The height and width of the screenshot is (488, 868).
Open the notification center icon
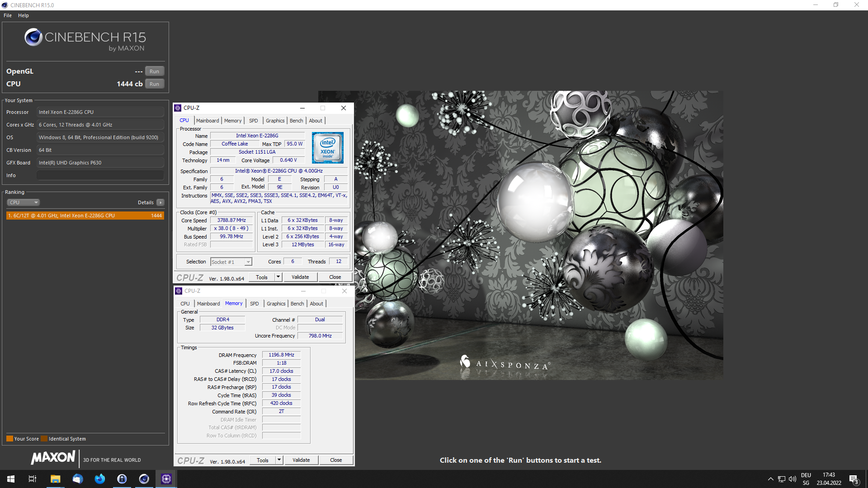point(854,479)
